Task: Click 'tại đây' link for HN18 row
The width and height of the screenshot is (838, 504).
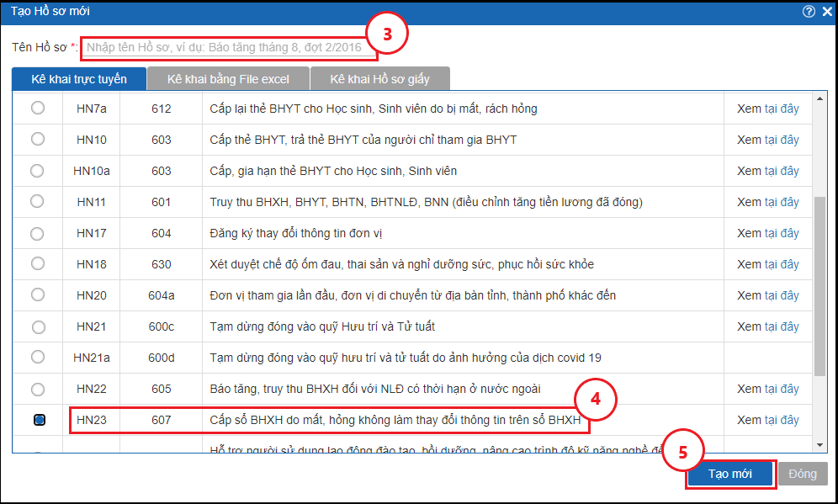Action: point(782,264)
